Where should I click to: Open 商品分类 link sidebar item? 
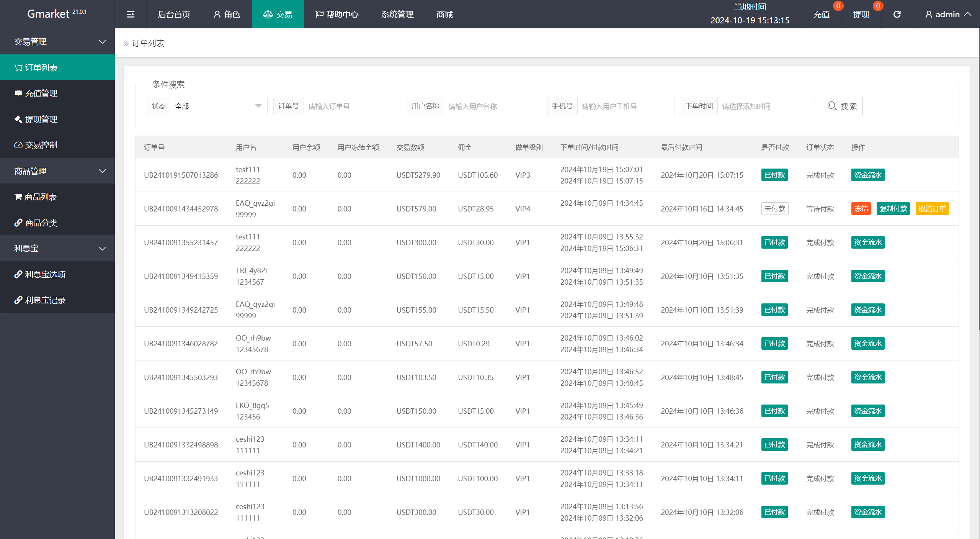pyautogui.click(x=41, y=223)
